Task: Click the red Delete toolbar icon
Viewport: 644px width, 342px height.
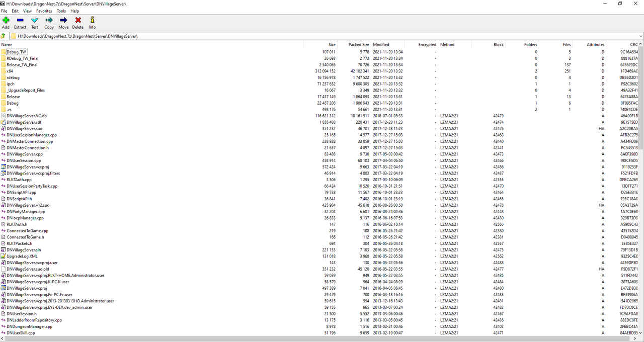Action: [x=78, y=20]
